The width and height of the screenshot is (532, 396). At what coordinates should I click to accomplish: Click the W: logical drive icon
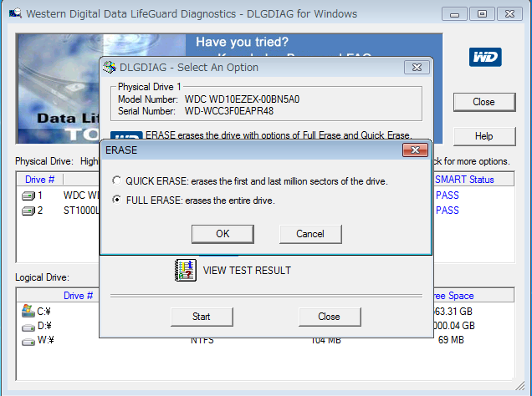(x=28, y=341)
